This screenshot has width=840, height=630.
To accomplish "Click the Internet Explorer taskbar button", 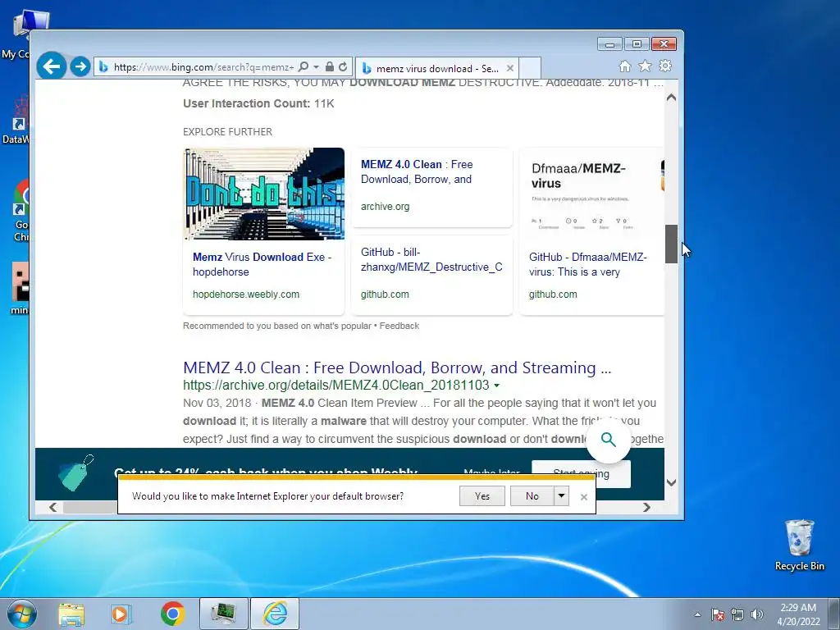I will 275,614.
